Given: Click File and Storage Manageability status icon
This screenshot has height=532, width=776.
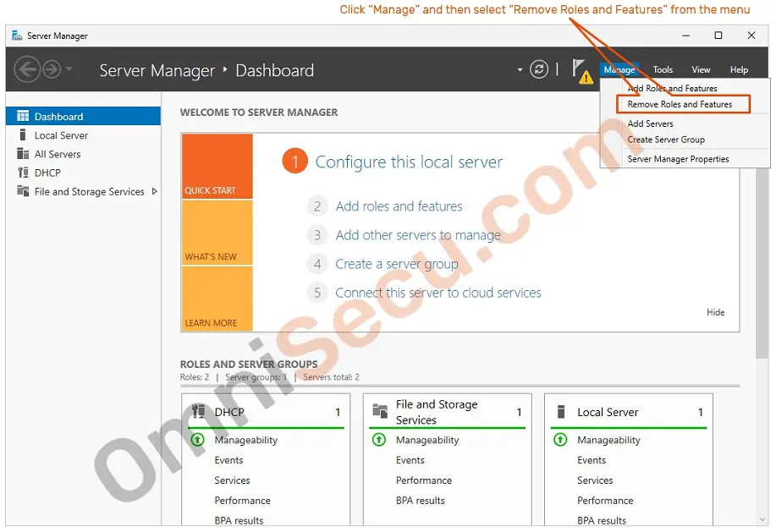Looking at the screenshot, I should 379,440.
